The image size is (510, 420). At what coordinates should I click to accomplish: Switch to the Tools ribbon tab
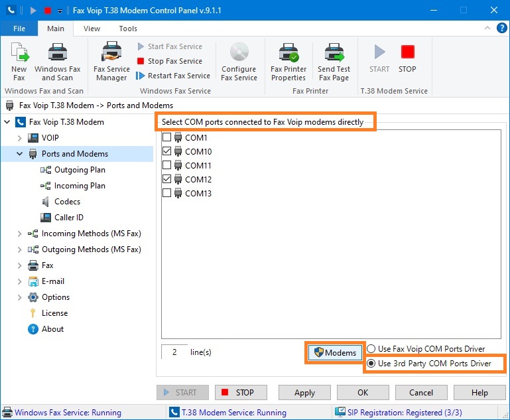pyautogui.click(x=128, y=29)
